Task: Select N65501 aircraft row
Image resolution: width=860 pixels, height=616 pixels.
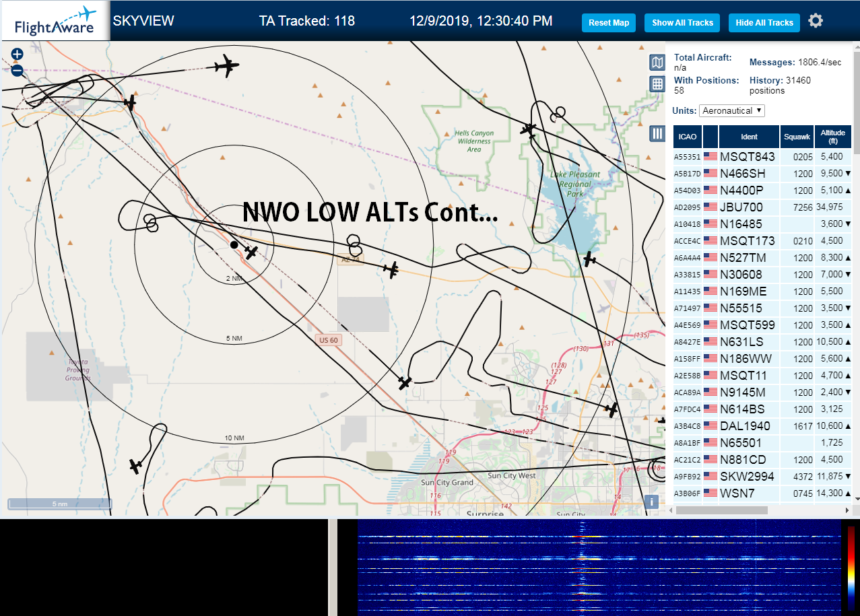Action: (762, 442)
